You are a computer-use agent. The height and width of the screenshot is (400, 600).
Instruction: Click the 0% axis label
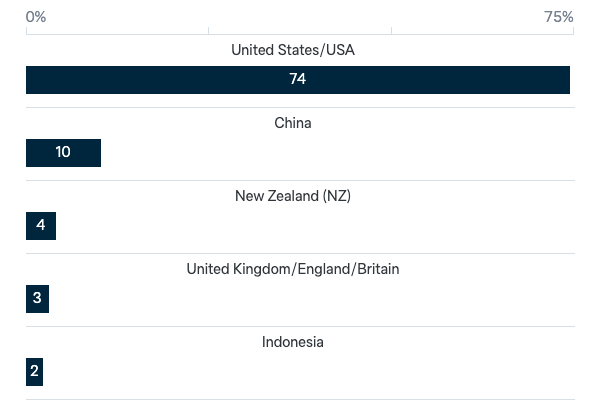tap(36, 17)
